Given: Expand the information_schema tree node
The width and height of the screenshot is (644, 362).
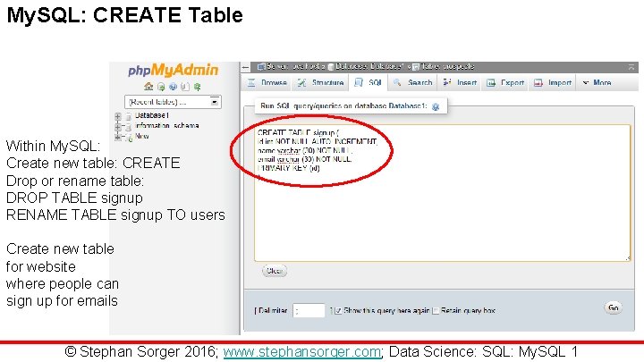Looking at the screenshot, I should coord(118,127).
